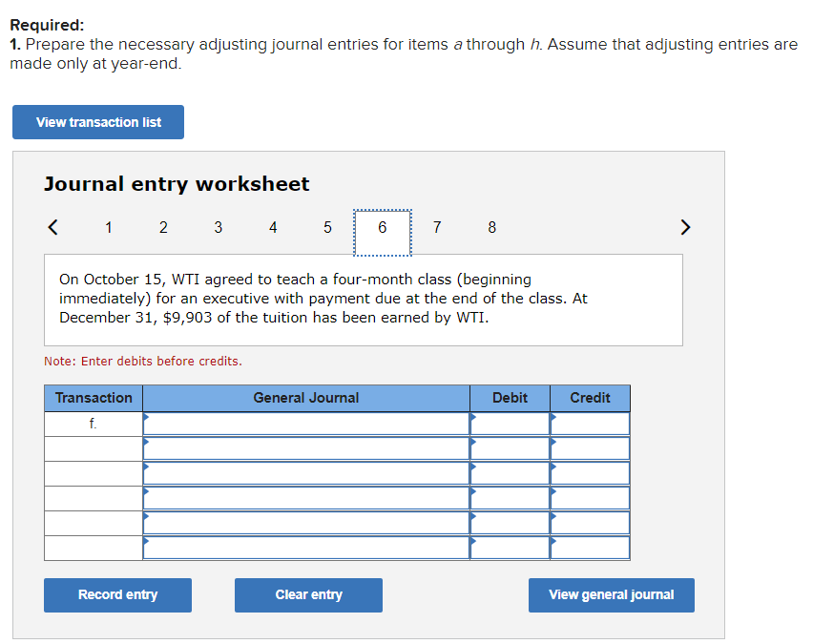This screenshot has width=813, height=644.
Task: Click the Debit input field in the first row
Action: tap(510, 423)
